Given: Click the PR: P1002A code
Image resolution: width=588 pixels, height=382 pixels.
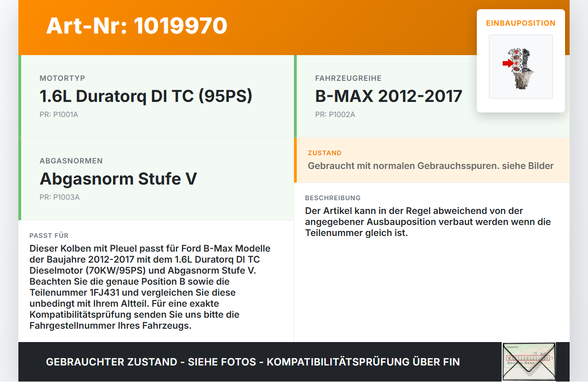Looking at the screenshot, I should (335, 114).
